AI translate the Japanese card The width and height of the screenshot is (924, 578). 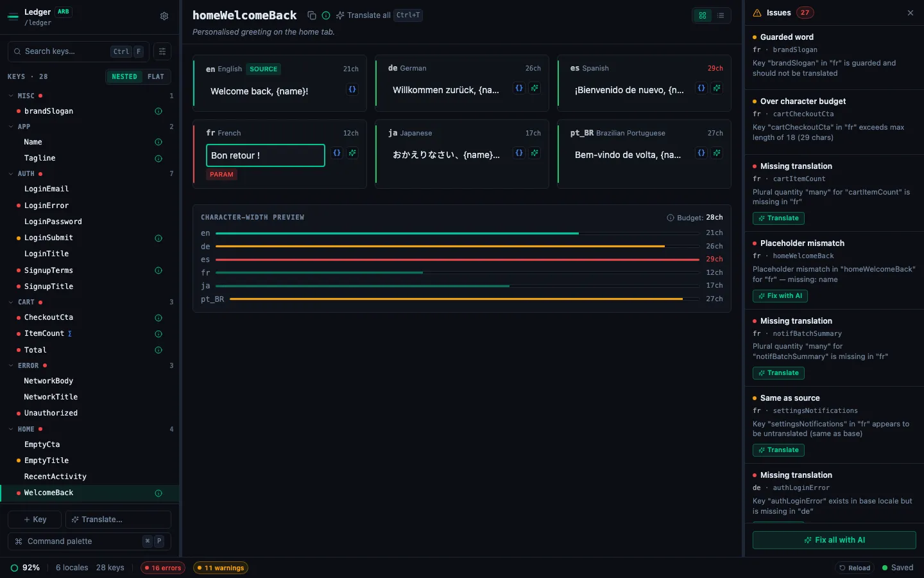[x=535, y=153]
